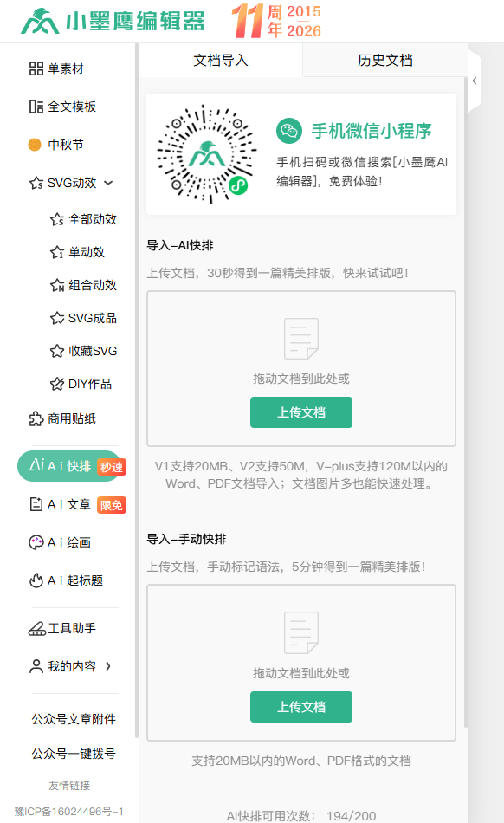Click the 单动效 star icon
The width and height of the screenshot is (504, 823).
coord(57,252)
